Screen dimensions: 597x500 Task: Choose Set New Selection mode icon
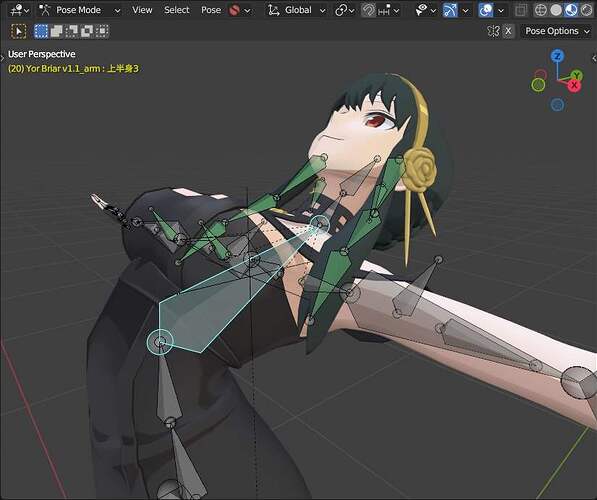(41, 31)
